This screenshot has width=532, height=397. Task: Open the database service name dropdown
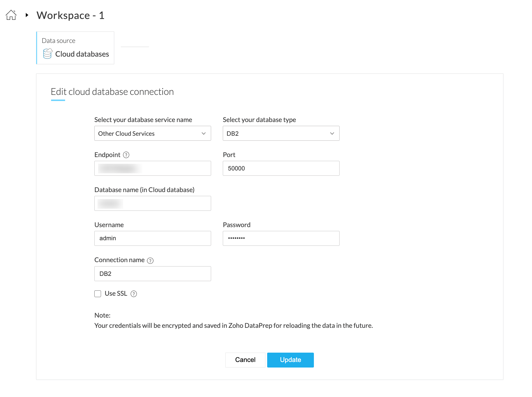click(x=152, y=133)
